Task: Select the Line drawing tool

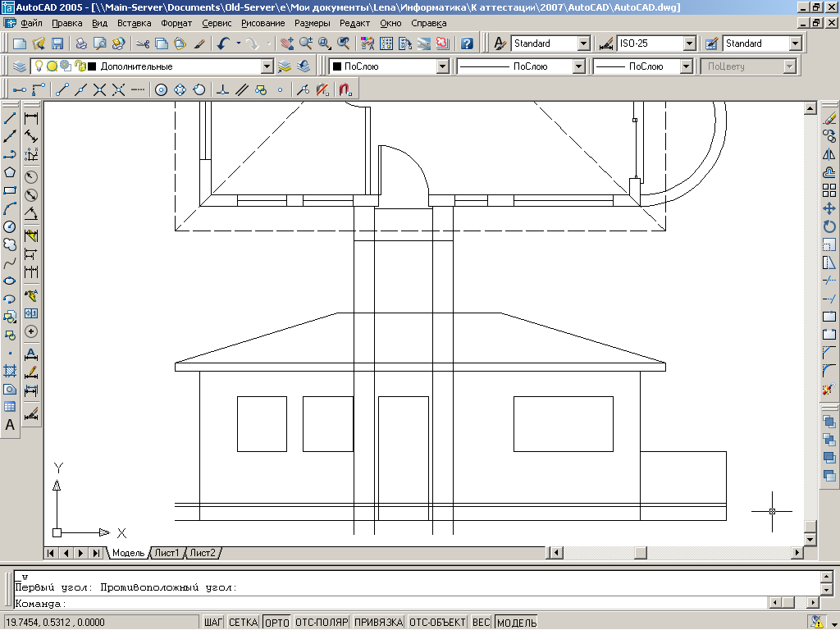Action: pyautogui.click(x=10, y=118)
